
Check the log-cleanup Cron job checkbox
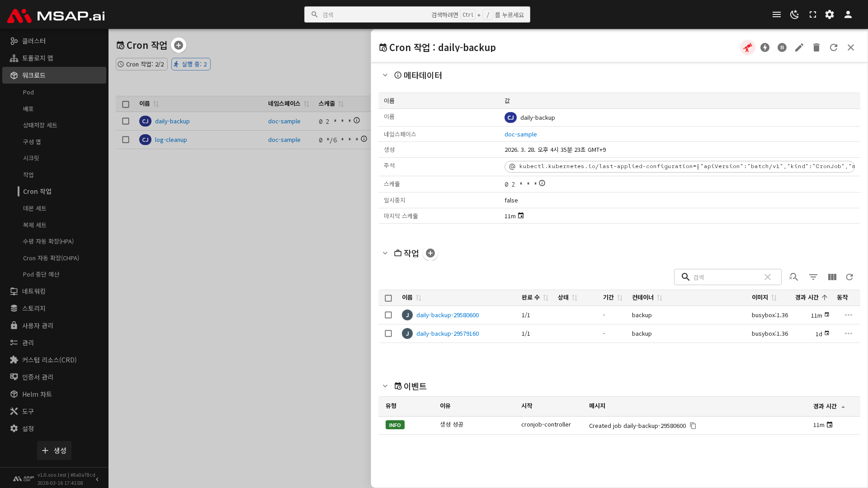coord(126,140)
